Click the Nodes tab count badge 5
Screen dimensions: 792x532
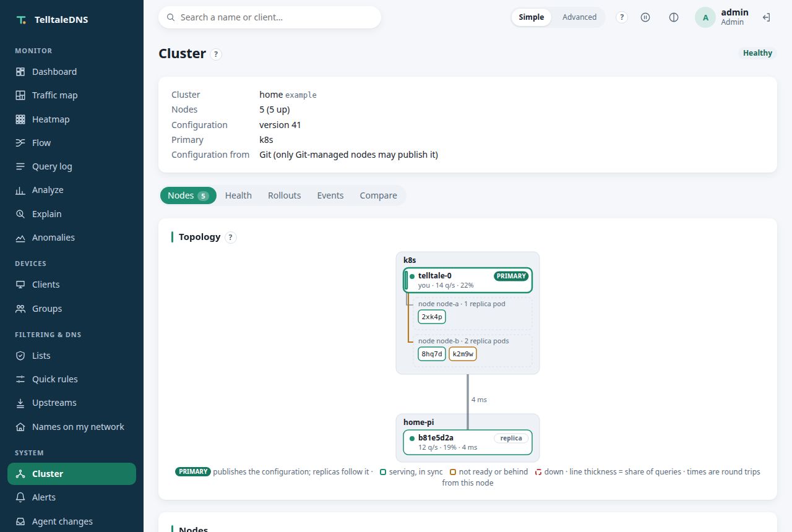[203, 195]
